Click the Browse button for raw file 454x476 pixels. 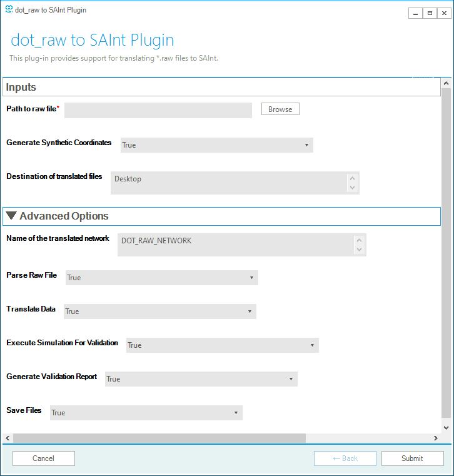280,109
